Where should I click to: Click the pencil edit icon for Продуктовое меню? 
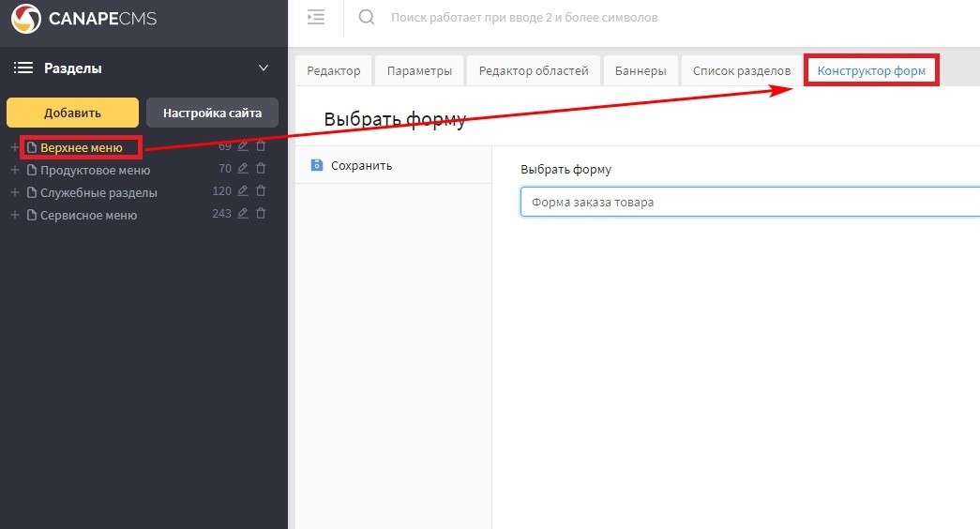[243, 169]
